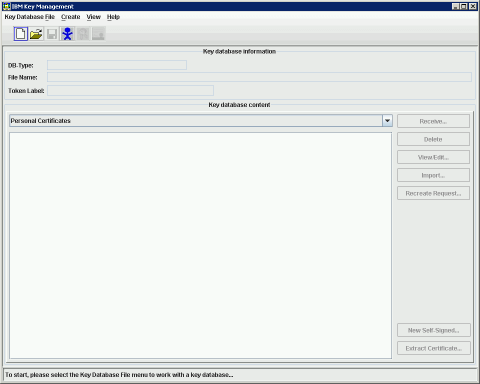Click the Token Label input field
The width and height of the screenshot is (480, 384).
(x=130, y=90)
